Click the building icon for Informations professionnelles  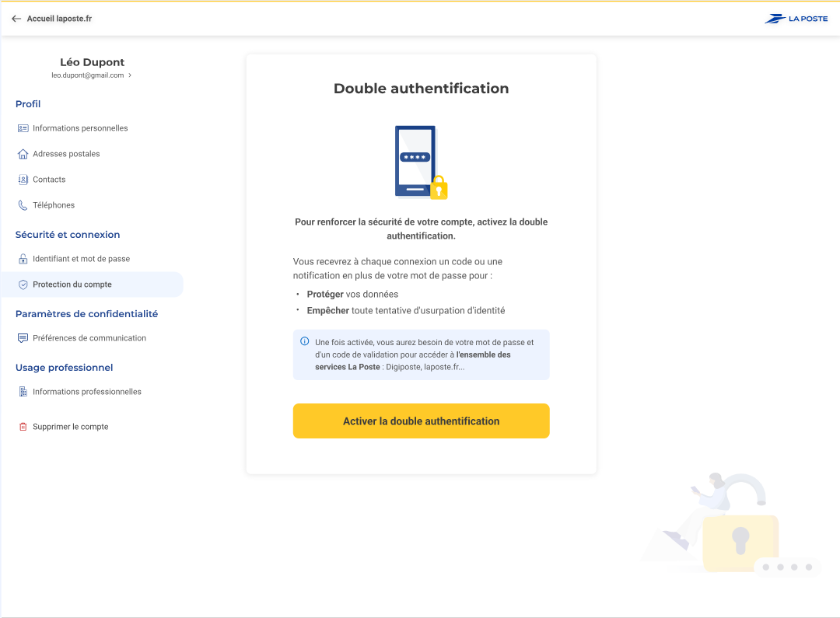[x=23, y=392]
